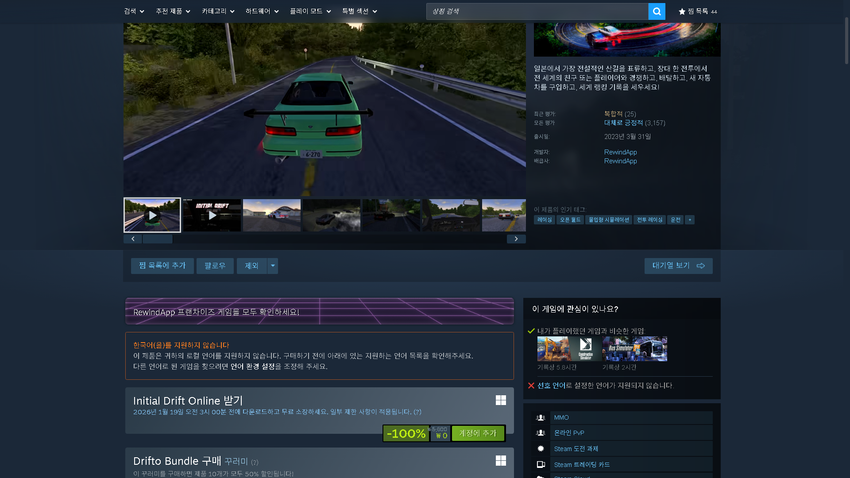
Task: Open the wishlist star icon
Action: (x=682, y=11)
